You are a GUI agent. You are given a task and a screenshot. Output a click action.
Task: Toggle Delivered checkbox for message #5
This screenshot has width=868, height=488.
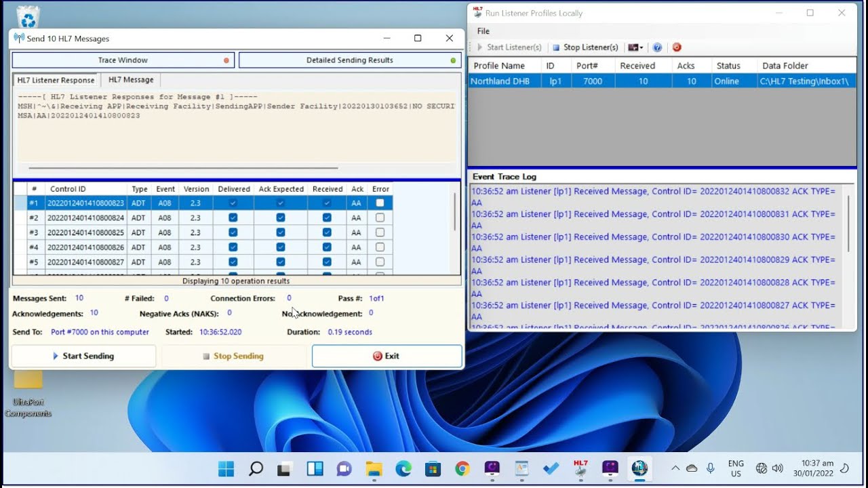233,262
